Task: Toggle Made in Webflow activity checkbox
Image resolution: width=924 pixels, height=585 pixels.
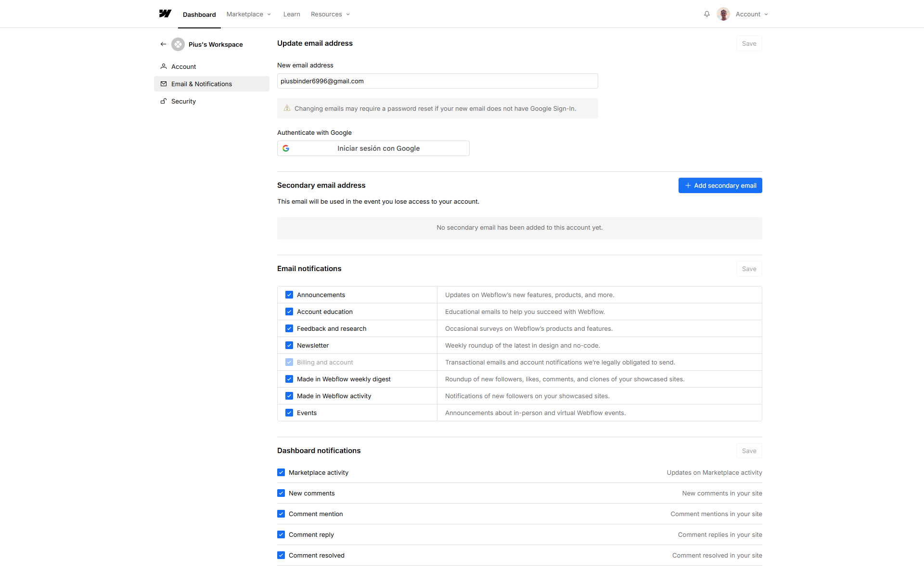Action: [289, 396]
